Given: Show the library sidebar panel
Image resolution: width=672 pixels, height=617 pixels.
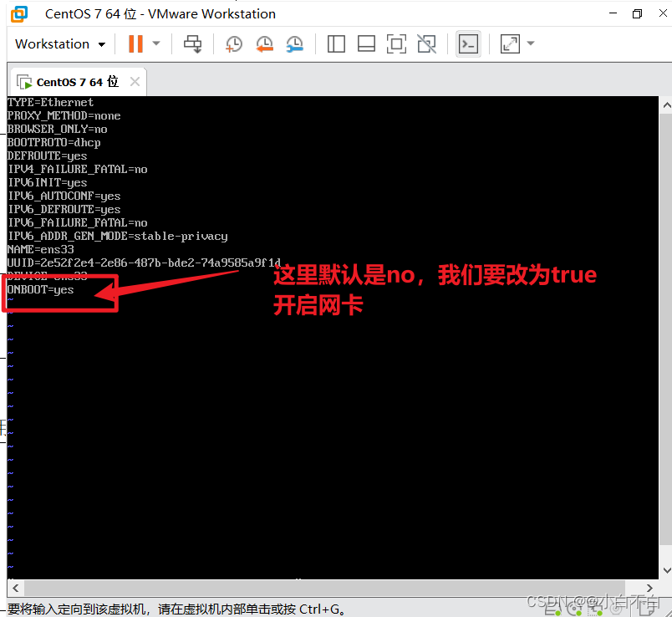Looking at the screenshot, I should (335, 43).
